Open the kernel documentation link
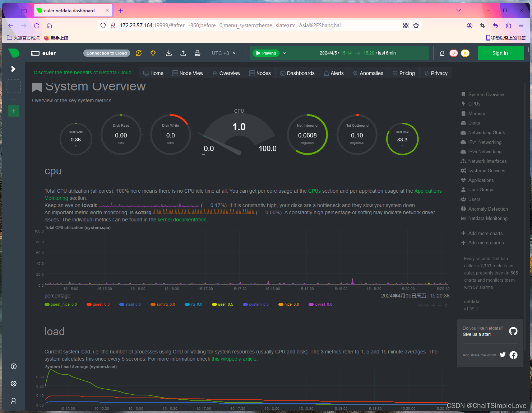This screenshot has height=413, width=532. tap(182, 220)
